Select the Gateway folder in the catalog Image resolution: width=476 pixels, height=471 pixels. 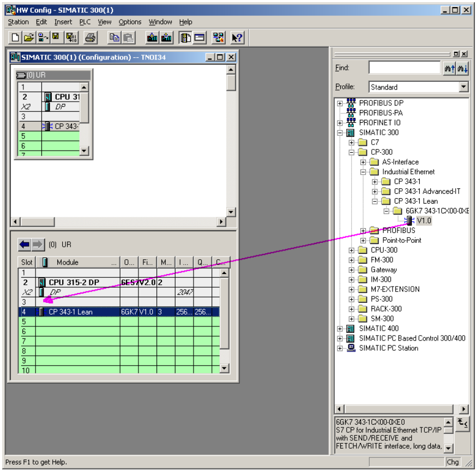pos(384,270)
